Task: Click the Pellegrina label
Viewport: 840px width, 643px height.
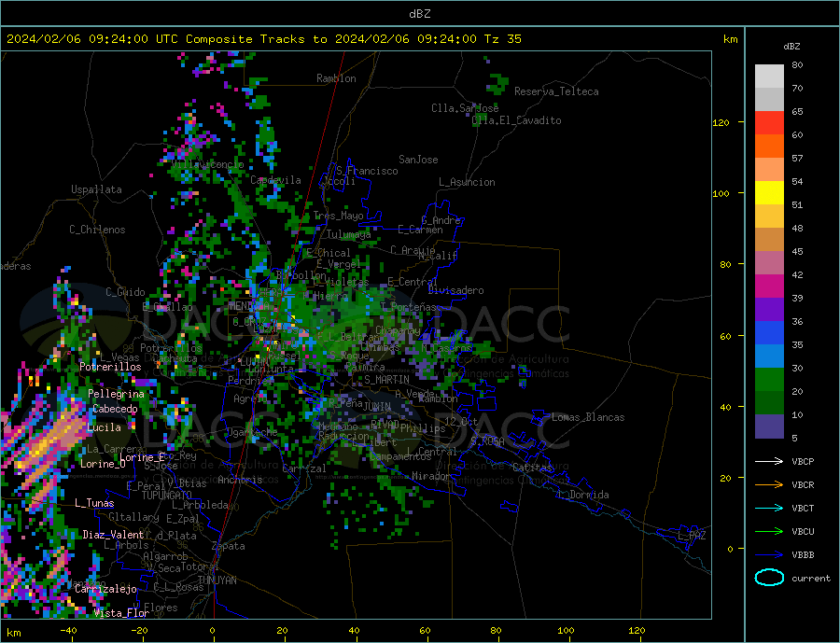Action: [x=117, y=394]
